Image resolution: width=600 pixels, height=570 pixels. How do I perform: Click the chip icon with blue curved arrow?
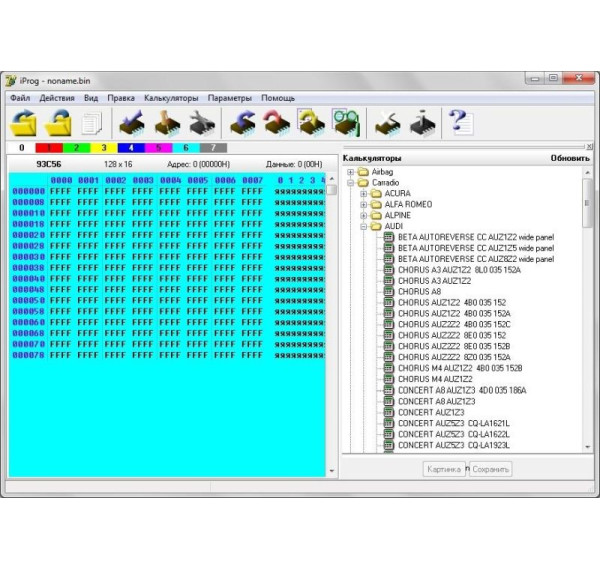click(241, 123)
